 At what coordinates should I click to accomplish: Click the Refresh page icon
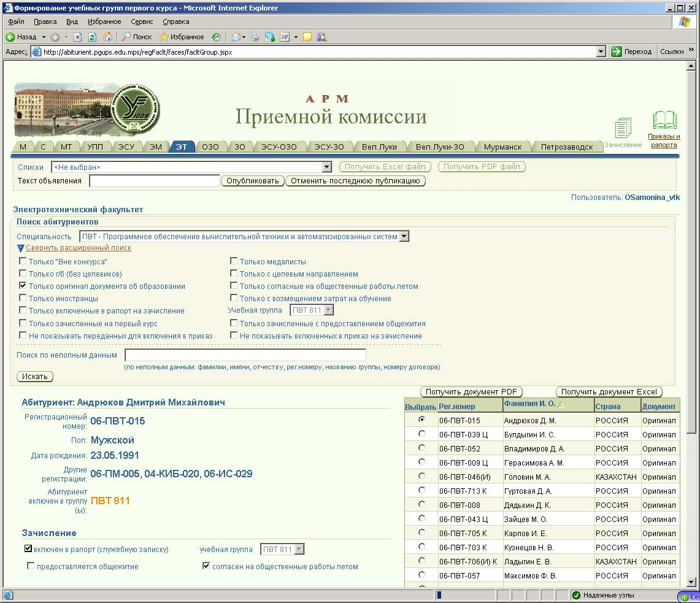93,37
